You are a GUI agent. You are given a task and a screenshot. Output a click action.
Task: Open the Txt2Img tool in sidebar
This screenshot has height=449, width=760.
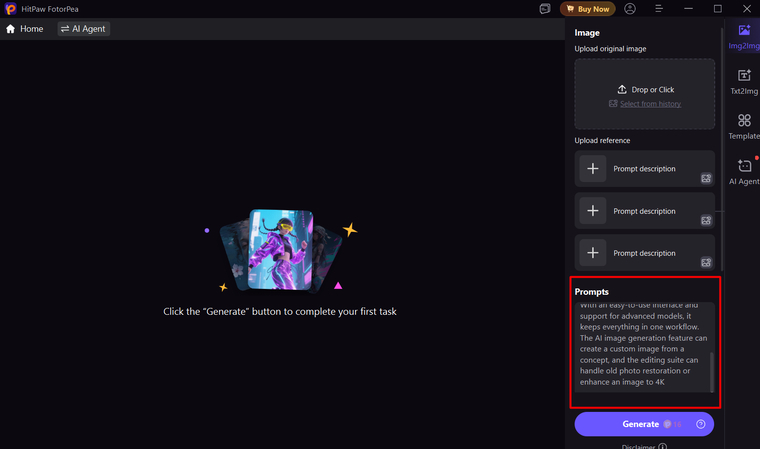744,82
